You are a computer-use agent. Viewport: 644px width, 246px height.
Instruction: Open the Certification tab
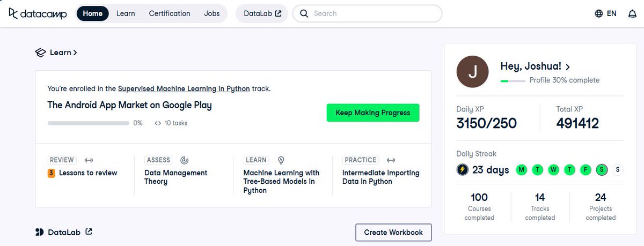(170, 13)
